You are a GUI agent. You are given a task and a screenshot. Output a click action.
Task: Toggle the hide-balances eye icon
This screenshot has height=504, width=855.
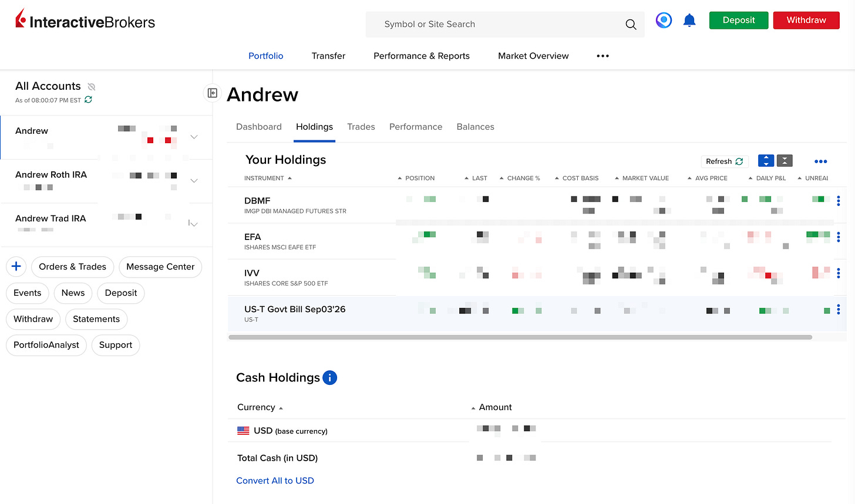coord(92,86)
